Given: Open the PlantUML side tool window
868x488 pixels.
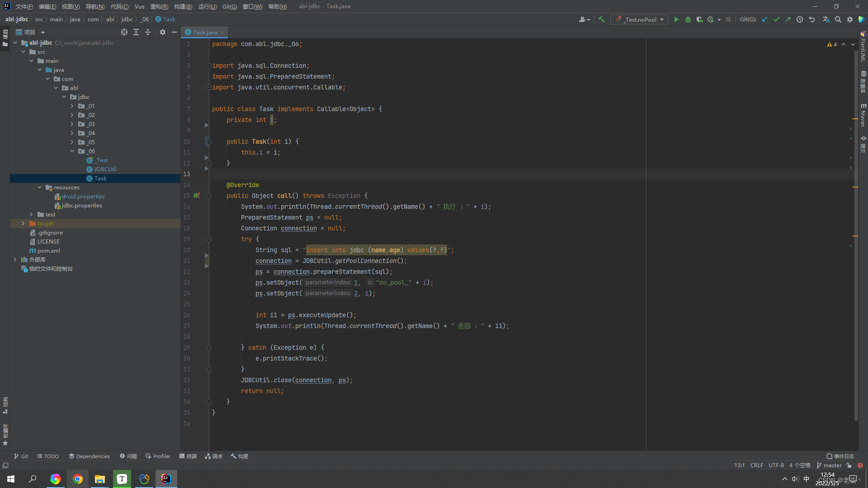Looking at the screenshot, I should pos(863,46).
